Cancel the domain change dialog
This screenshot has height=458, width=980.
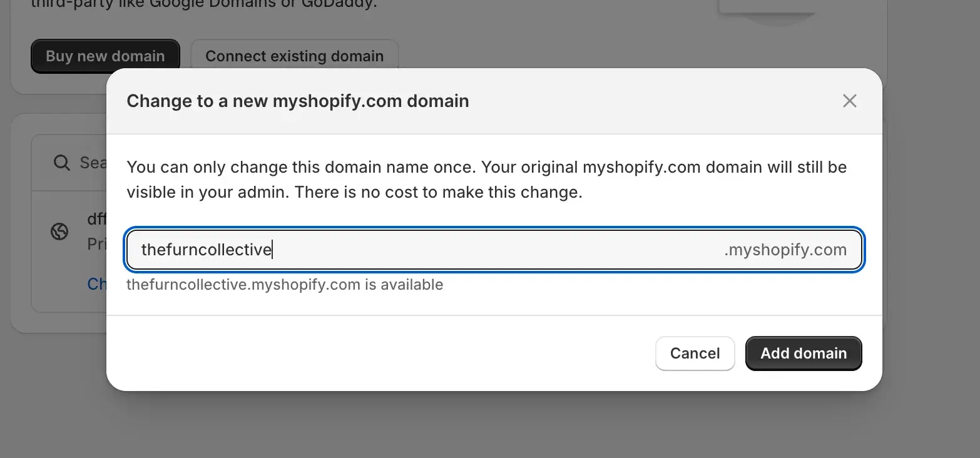(x=695, y=354)
